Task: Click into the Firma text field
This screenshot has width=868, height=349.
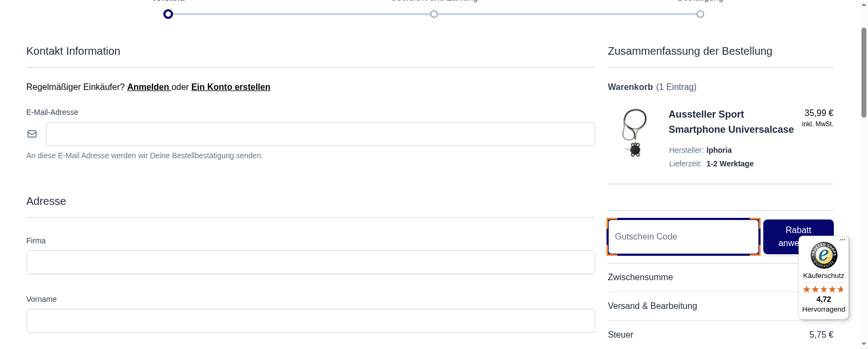Action: tap(310, 262)
